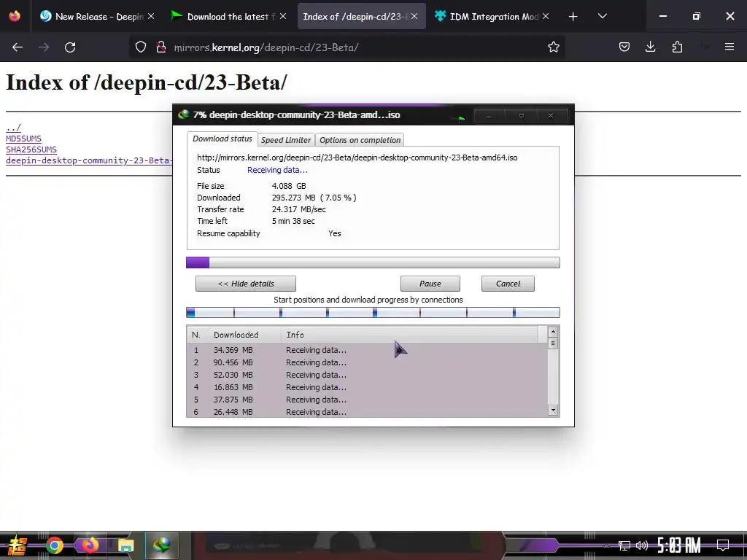Open the MD5SUMS file link

[x=23, y=139]
